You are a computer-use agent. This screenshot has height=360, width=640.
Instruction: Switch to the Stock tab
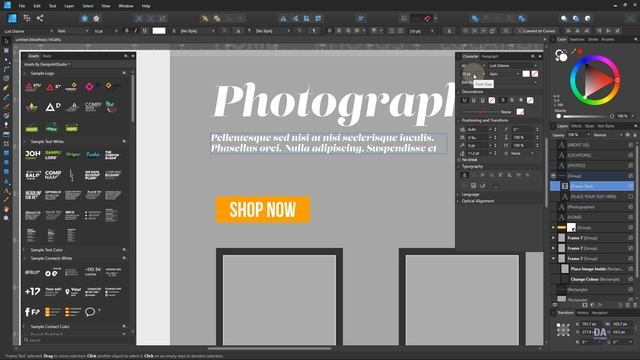[47, 56]
